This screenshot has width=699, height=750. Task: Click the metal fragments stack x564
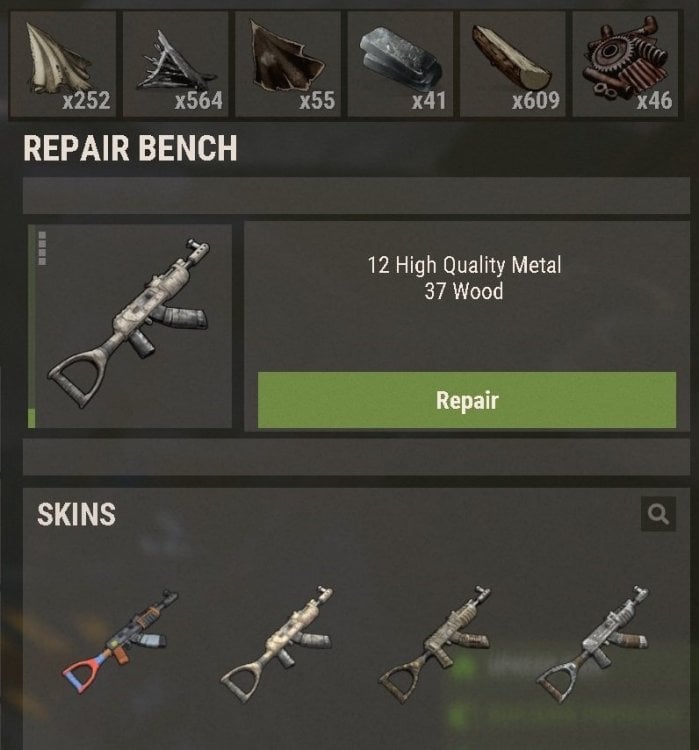pos(176,64)
